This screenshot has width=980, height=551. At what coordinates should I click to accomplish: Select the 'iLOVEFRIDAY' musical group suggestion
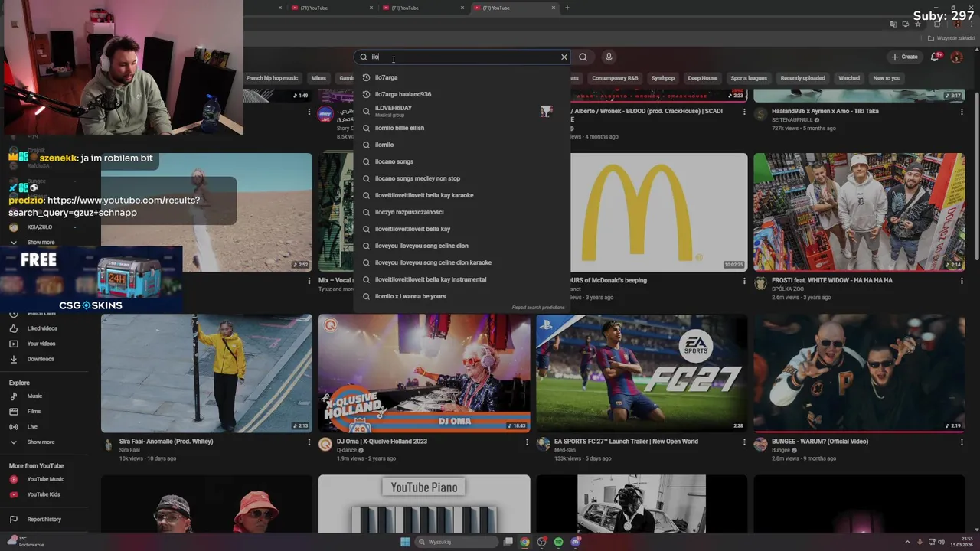462,111
